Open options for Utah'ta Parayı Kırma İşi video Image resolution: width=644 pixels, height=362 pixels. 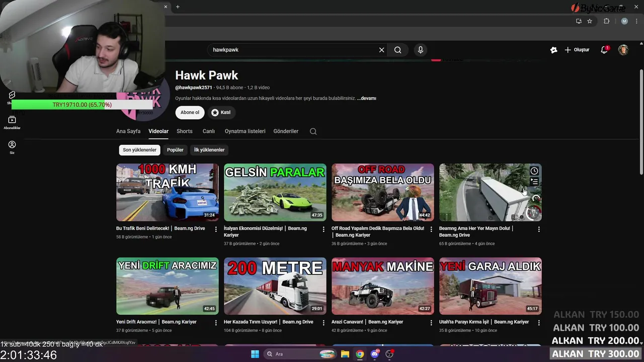coord(539,323)
